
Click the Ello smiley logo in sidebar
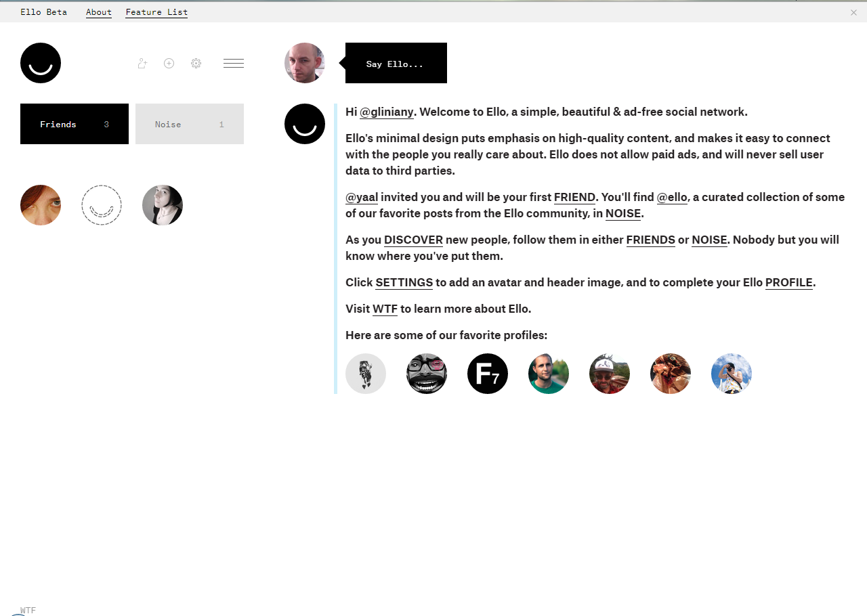pos(41,63)
